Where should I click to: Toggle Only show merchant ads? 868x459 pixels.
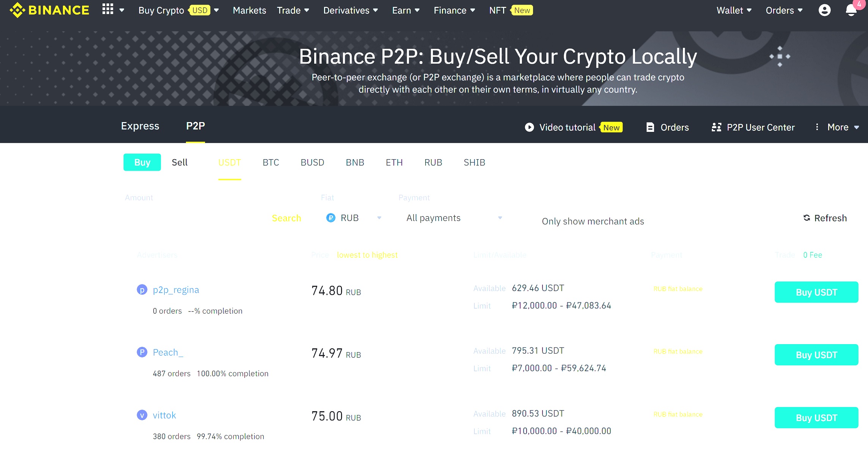coord(593,221)
